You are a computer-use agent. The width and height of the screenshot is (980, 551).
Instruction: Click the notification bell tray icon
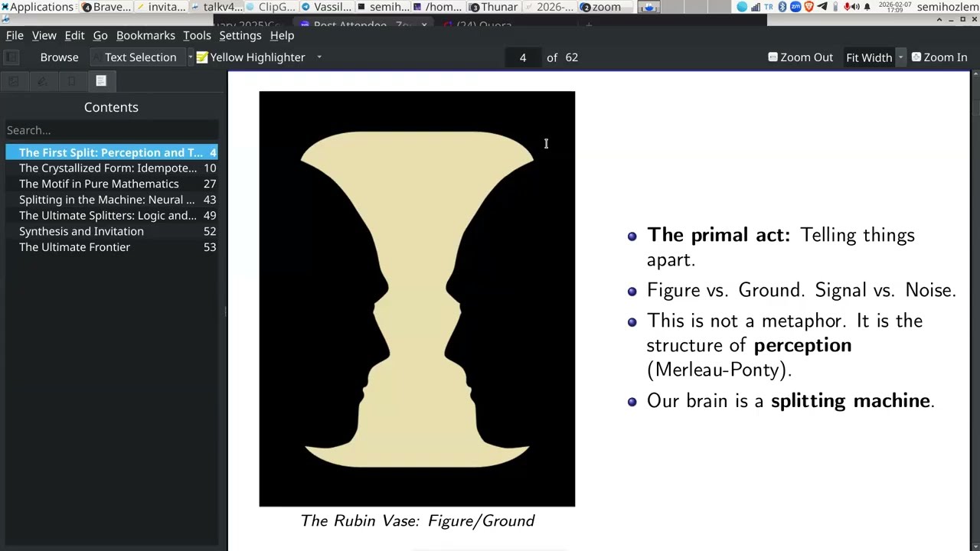pos(867,7)
